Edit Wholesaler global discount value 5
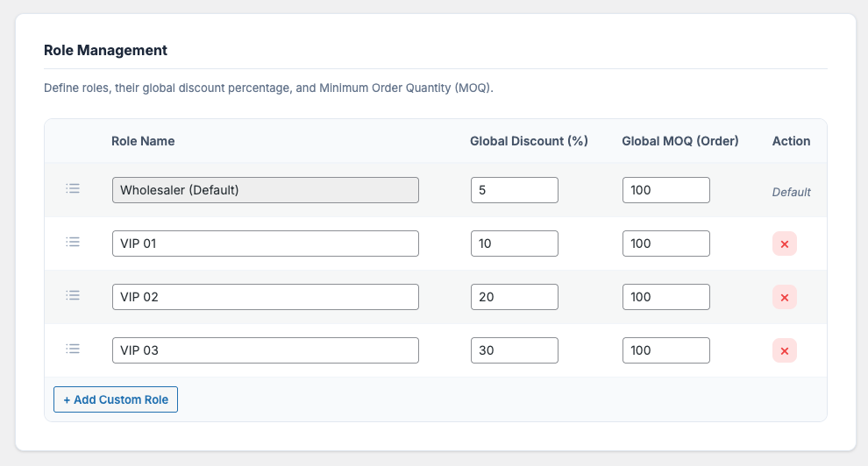 coord(514,190)
